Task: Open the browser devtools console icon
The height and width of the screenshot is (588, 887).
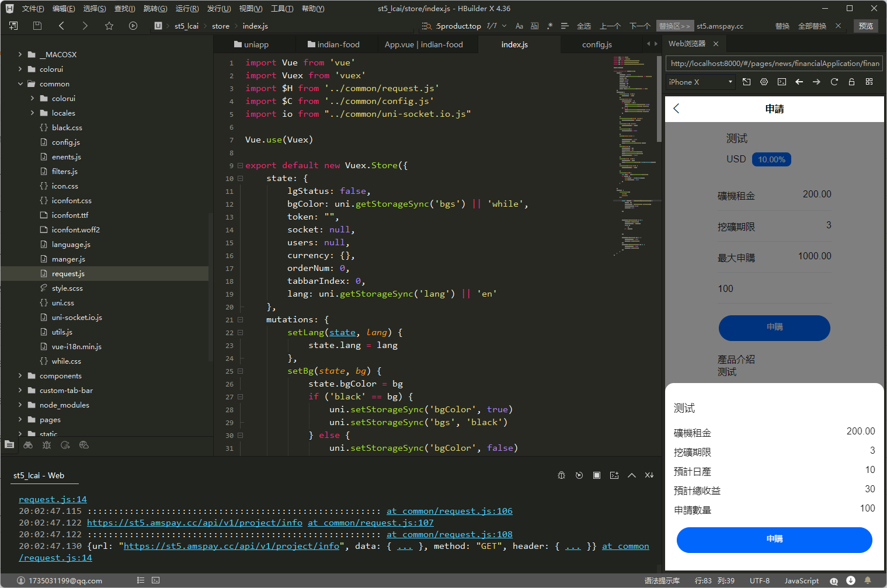Action: pyautogui.click(x=781, y=82)
